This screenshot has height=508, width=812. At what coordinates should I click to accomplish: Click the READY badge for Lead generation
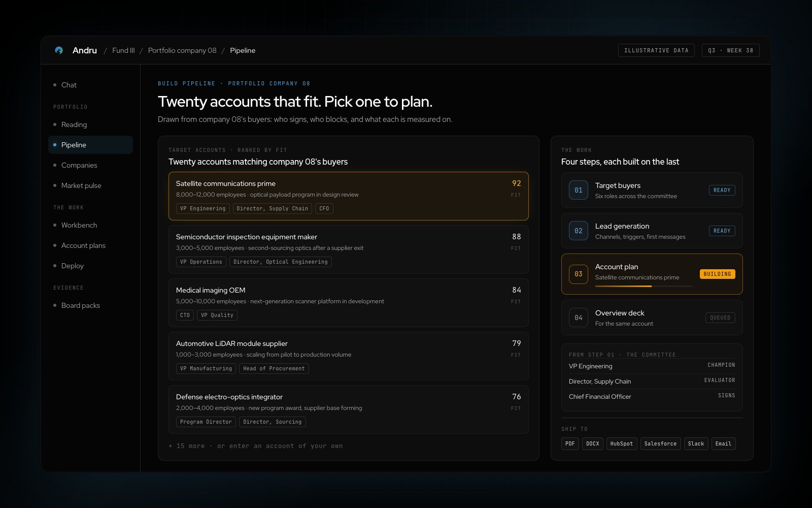click(x=722, y=231)
